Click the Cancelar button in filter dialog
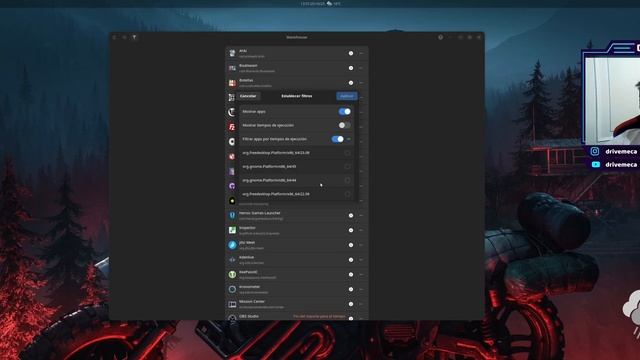Image resolution: width=640 pixels, height=360 pixels. pyautogui.click(x=248, y=96)
